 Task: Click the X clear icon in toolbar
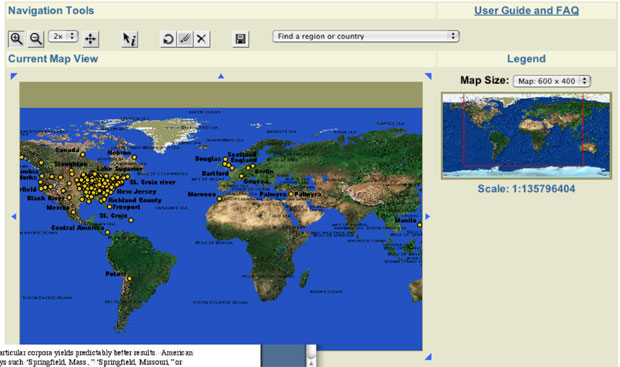pyautogui.click(x=201, y=39)
